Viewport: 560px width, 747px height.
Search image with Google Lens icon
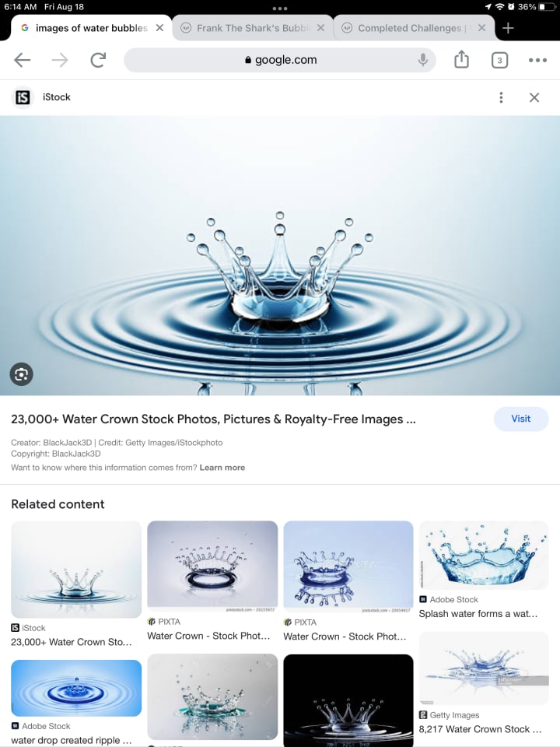click(x=22, y=374)
